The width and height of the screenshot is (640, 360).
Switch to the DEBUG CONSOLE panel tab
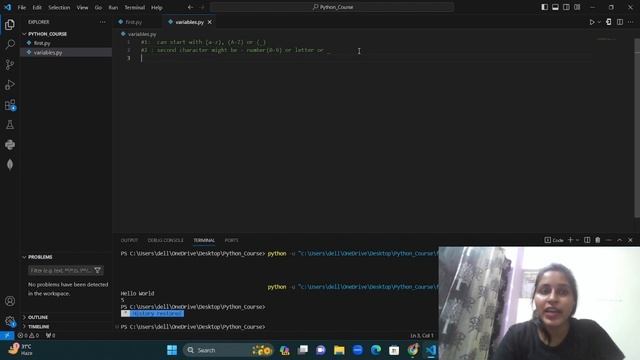(165, 240)
